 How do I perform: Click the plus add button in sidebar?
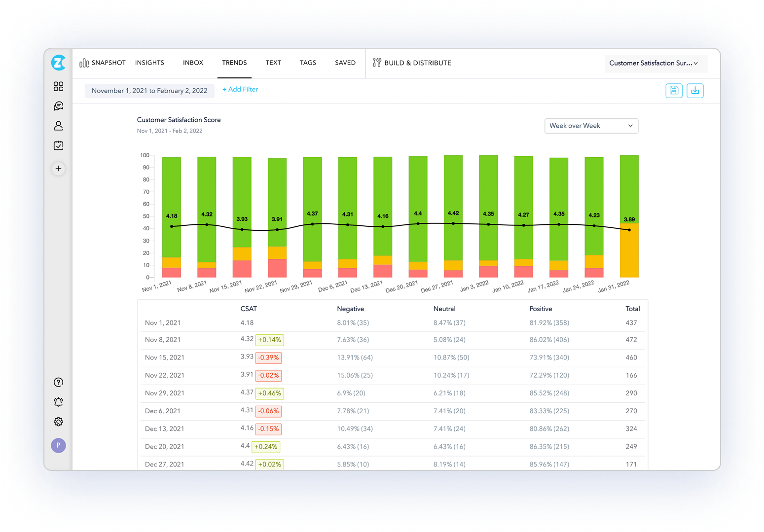58,169
